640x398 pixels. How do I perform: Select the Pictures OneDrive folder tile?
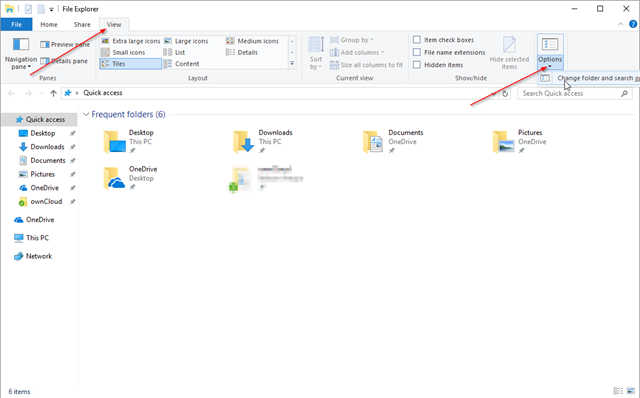click(519, 142)
